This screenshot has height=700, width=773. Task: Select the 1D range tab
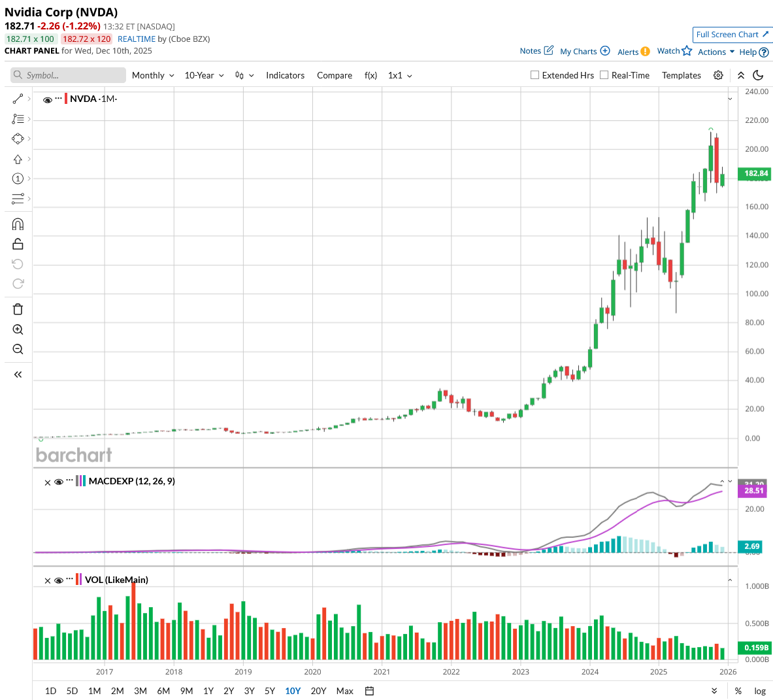click(x=50, y=691)
